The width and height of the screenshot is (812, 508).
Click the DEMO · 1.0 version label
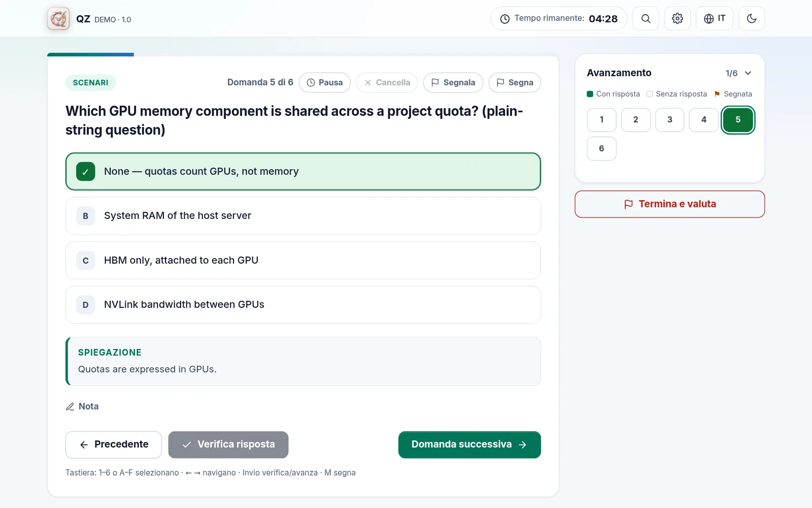[113, 19]
